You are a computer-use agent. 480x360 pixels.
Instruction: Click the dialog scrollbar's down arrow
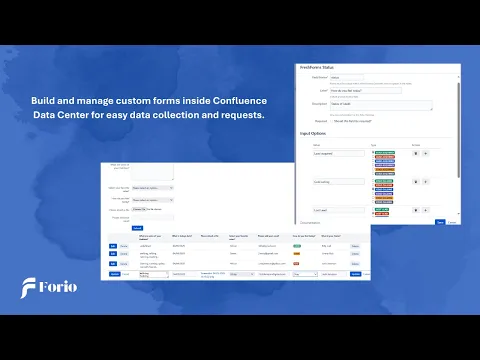pos(459,214)
